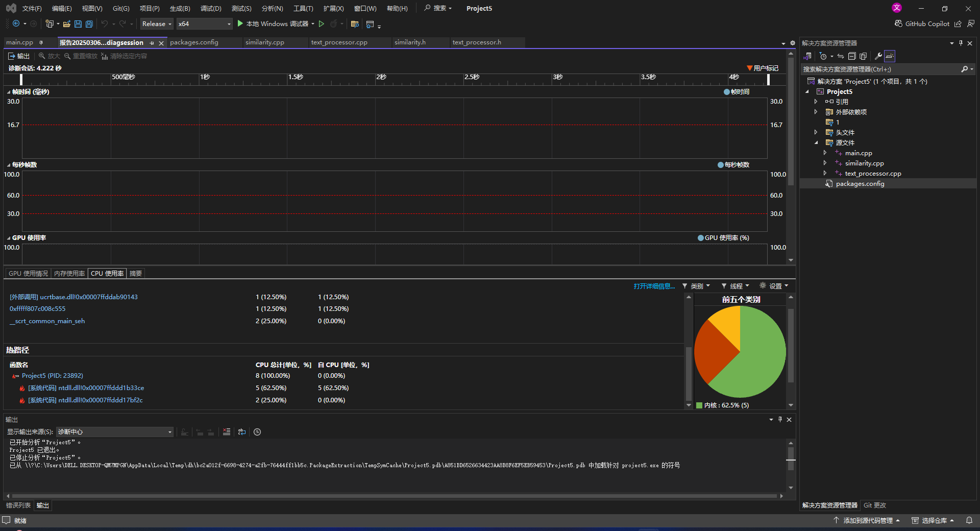This screenshot has height=531, width=980.
Task: Open the output source dropdown showing 诊断中心
Action: pos(114,432)
